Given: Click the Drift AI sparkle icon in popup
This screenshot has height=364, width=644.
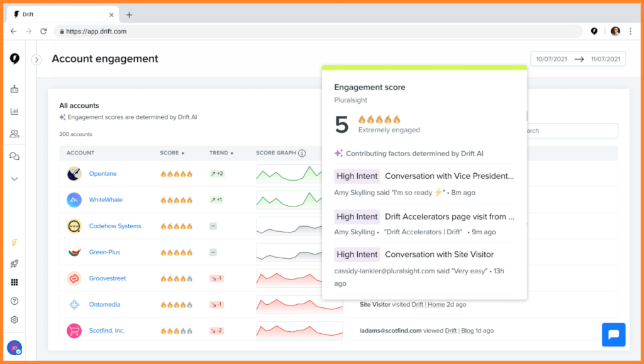Looking at the screenshot, I should [x=338, y=154].
